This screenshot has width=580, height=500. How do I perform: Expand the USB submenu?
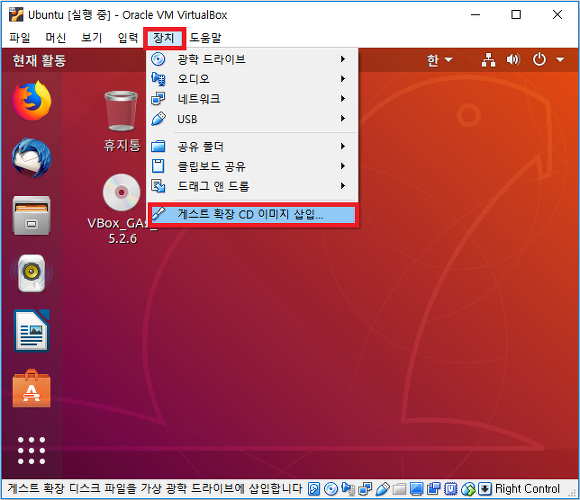tap(252, 119)
